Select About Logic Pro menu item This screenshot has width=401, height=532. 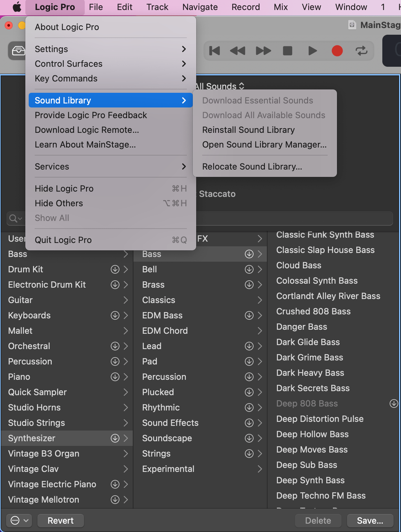[111, 27]
